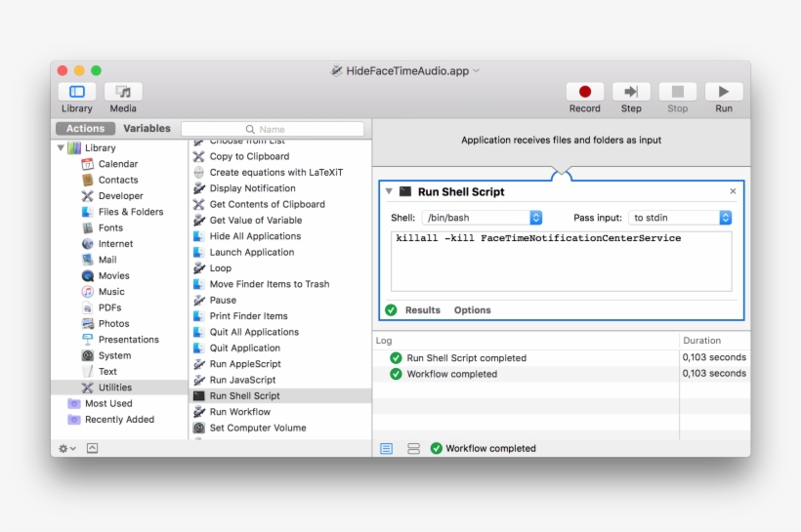Click the Duration column header
The width and height of the screenshot is (801, 532).
point(715,341)
